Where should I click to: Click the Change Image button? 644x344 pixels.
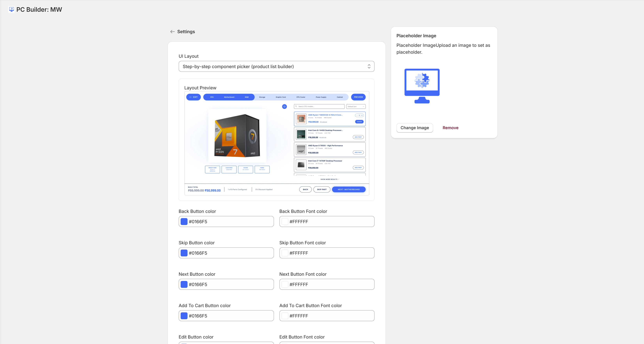[414, 128]
